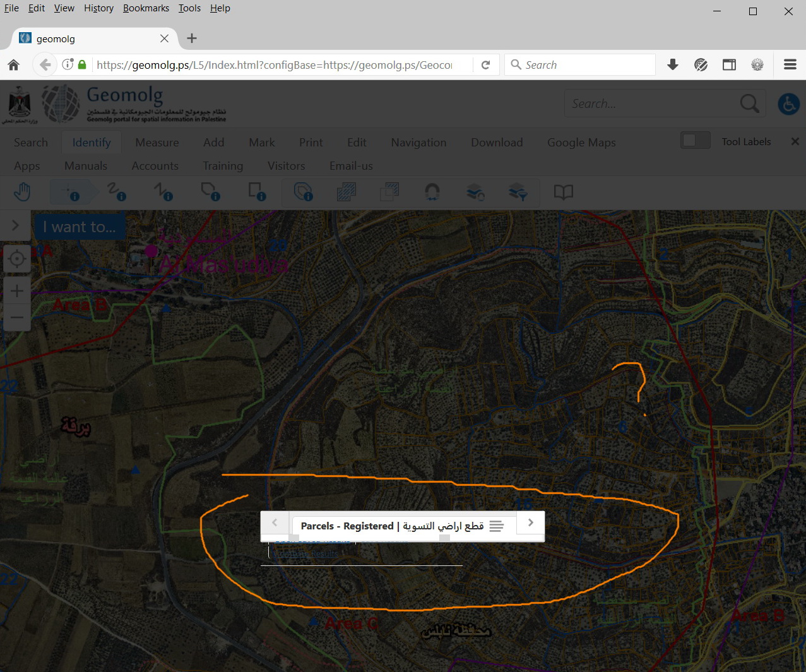Switch to the Edit tab
The height and width of the screenshot is (672, 806).
coord(357,143)
